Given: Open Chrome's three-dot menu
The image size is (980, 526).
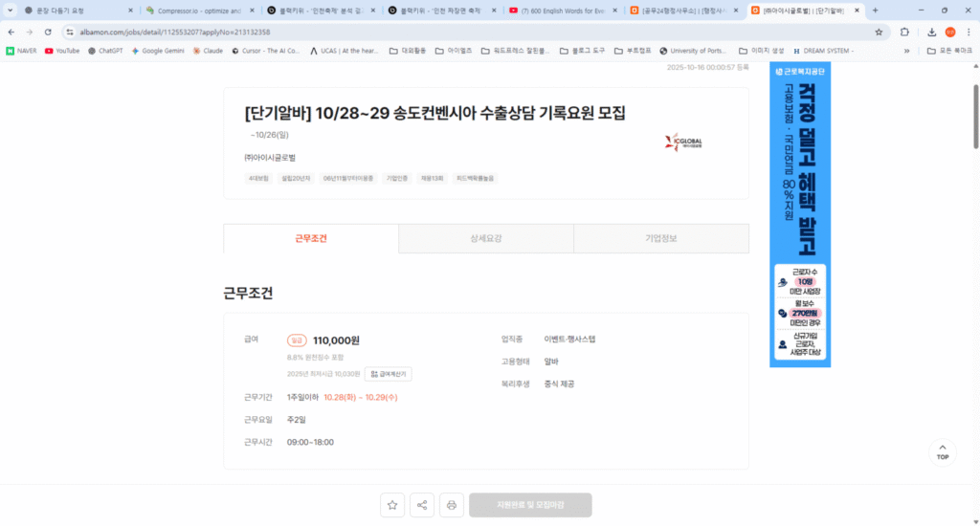Looking at the screenshot, I should (969, 32).
